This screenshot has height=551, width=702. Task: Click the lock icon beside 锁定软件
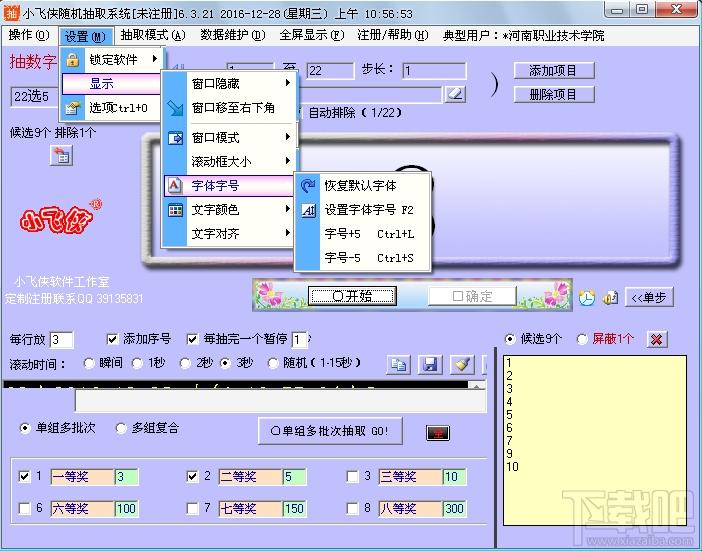point(73,60)
